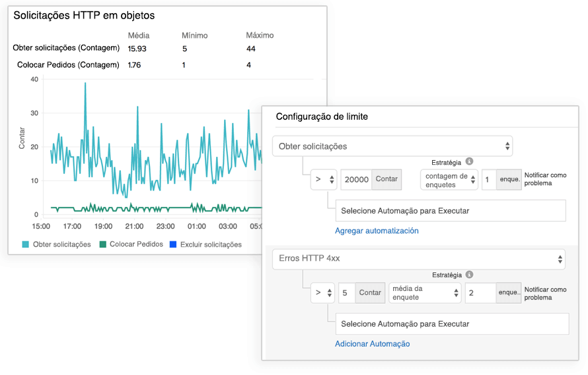Open the Erros HTTP 4xx metric dropdown
Image resolution: width=588 pixels, height=375 pixels.
pos(418,259)
